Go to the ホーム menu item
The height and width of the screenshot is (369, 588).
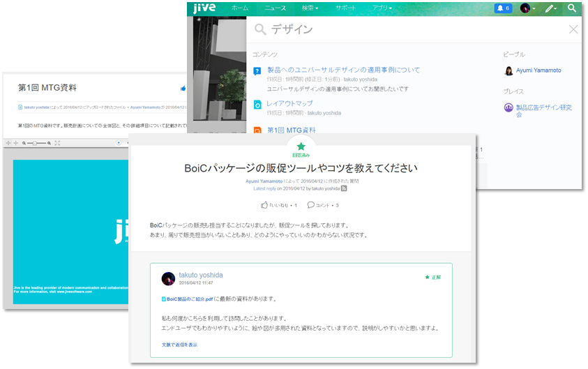(239, 8)
